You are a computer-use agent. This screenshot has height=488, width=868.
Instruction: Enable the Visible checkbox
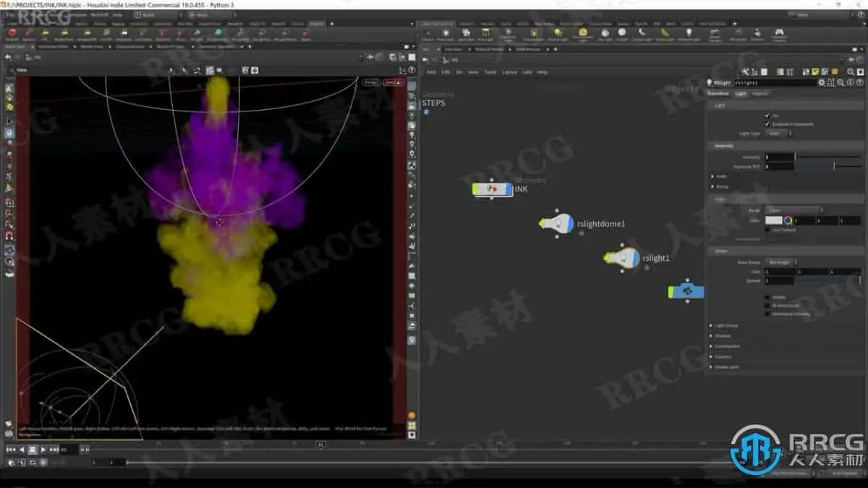coord(767,296)
